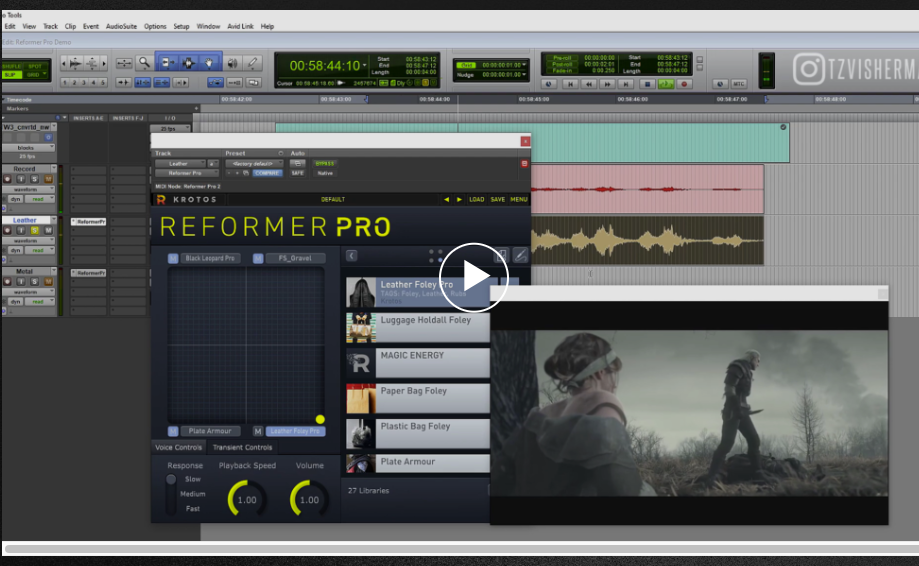
Task: Click the Play transport button
Action: (666, 84)
